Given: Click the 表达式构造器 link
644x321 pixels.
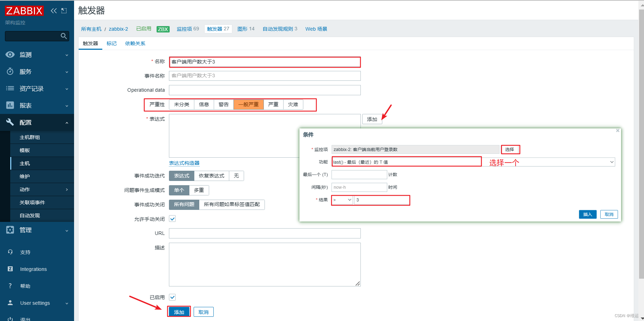Looking at the screenshot, I should pyautogui.click(x=184, y=163).
